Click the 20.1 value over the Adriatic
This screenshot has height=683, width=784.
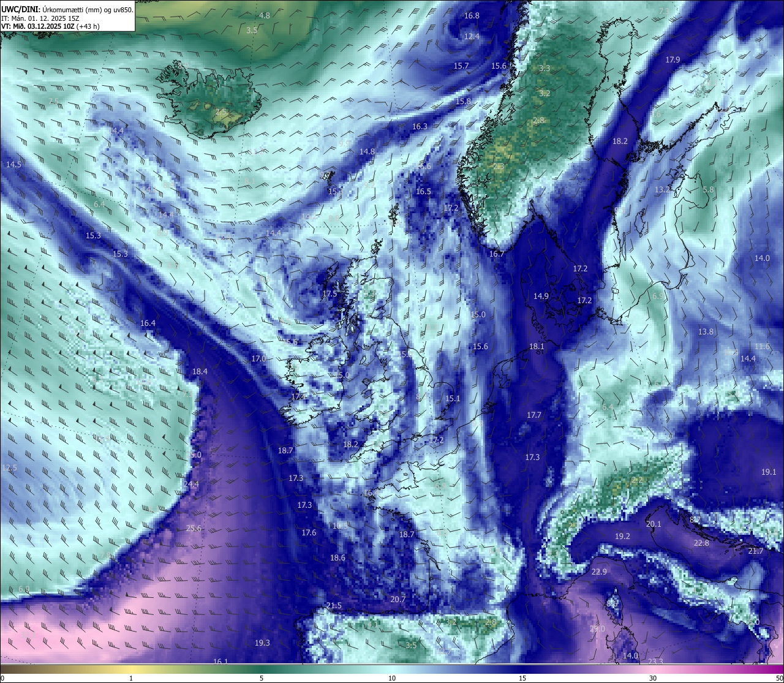[654, 524]
